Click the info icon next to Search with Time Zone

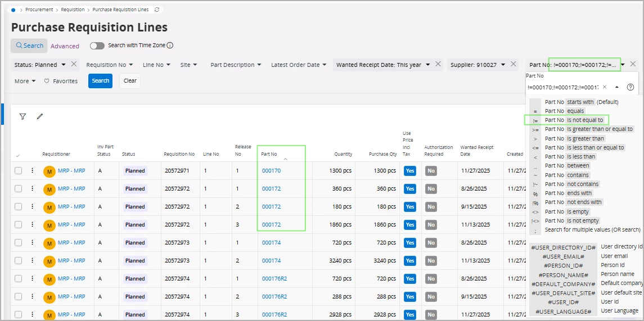tap(170, 46)
